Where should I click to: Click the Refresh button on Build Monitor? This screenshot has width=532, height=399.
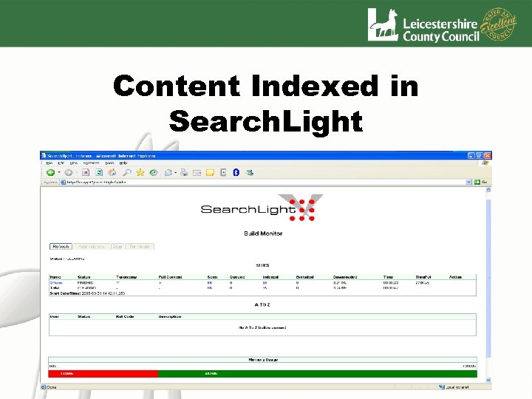[x=61, y=247]
